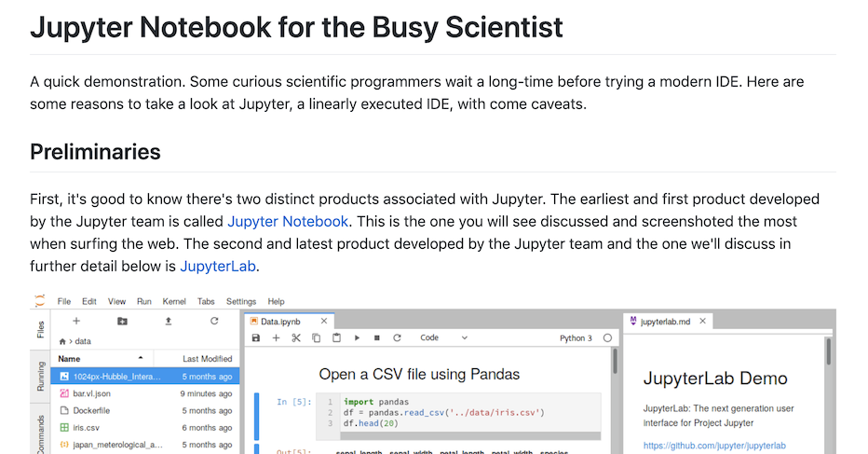
Task: Sort files by Last Modified column
Action: [x=197, y=359]
